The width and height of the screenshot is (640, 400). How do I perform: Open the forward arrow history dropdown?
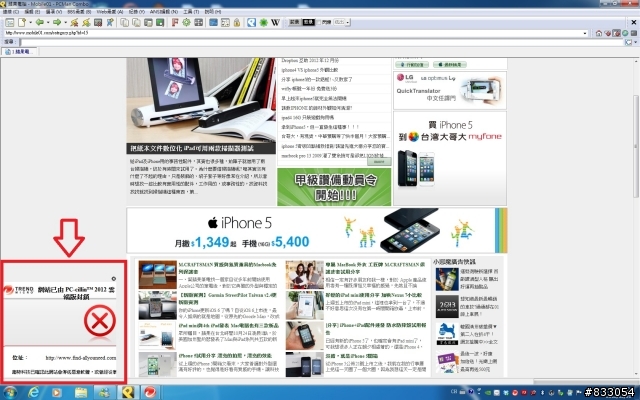point(65,22)
